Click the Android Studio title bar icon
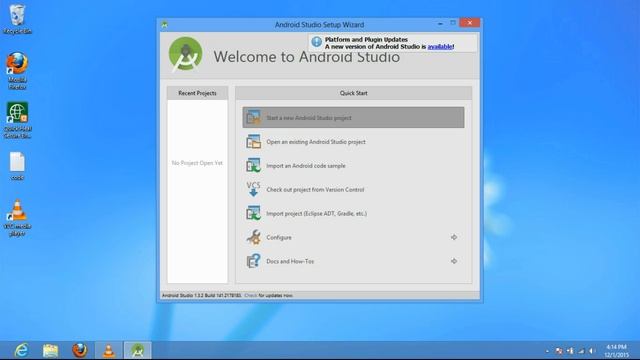 point(164,24)
